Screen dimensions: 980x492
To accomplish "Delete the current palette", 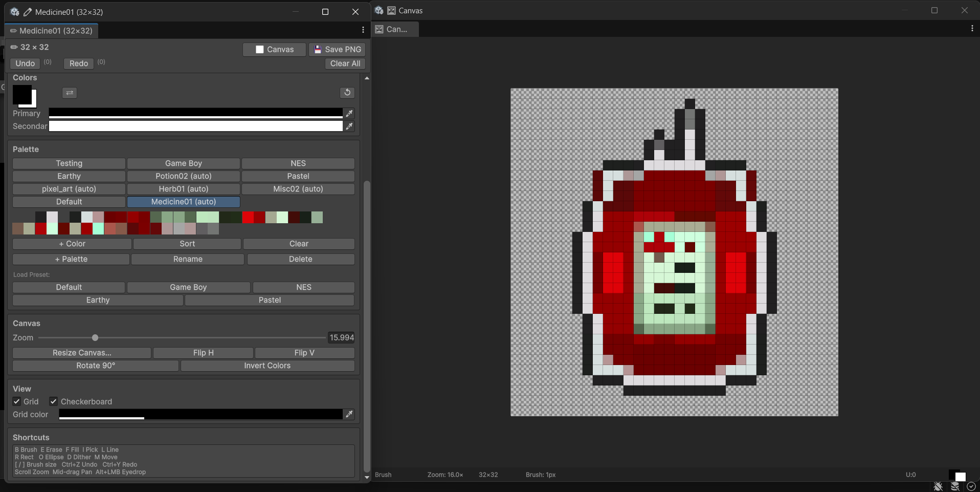I will click(x=301, y=259).
